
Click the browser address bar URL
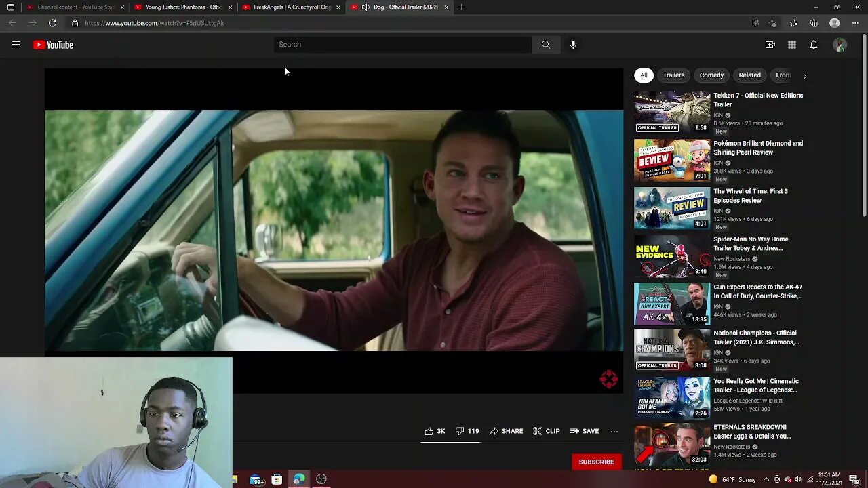pyautogui.click(x=155, y=23)
